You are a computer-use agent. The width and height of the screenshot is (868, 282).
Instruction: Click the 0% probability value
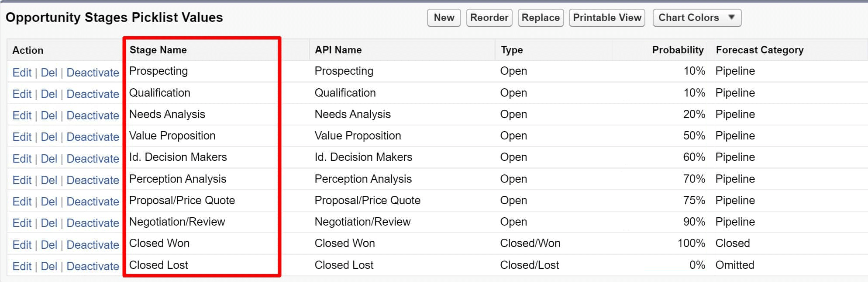coord(697,265)
